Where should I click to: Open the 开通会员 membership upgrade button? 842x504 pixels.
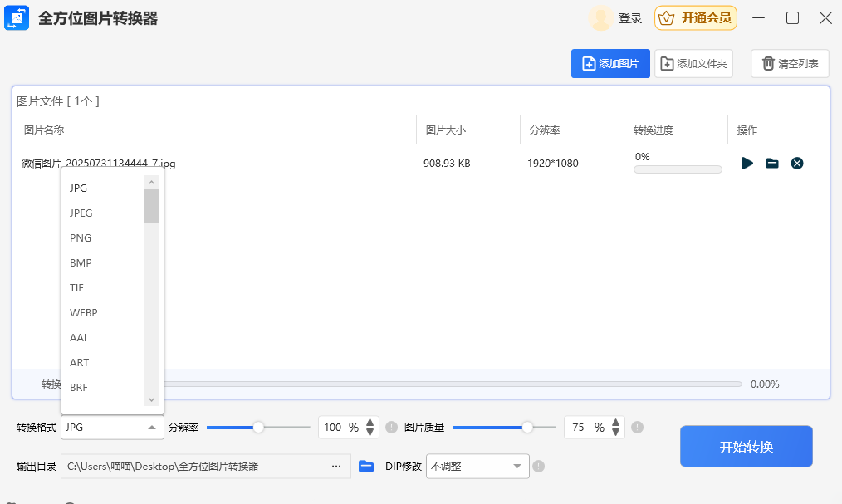coord(696,18)
